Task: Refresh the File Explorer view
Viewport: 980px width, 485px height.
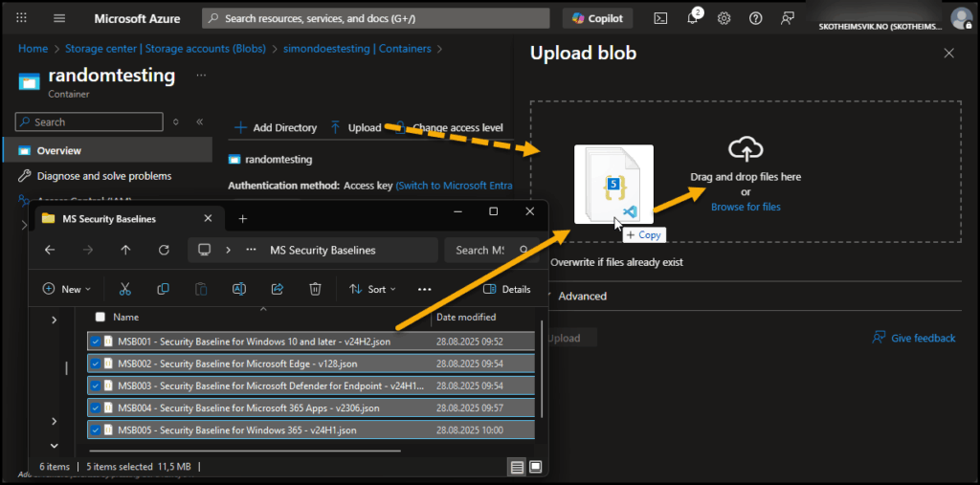Action: (164, 250)
